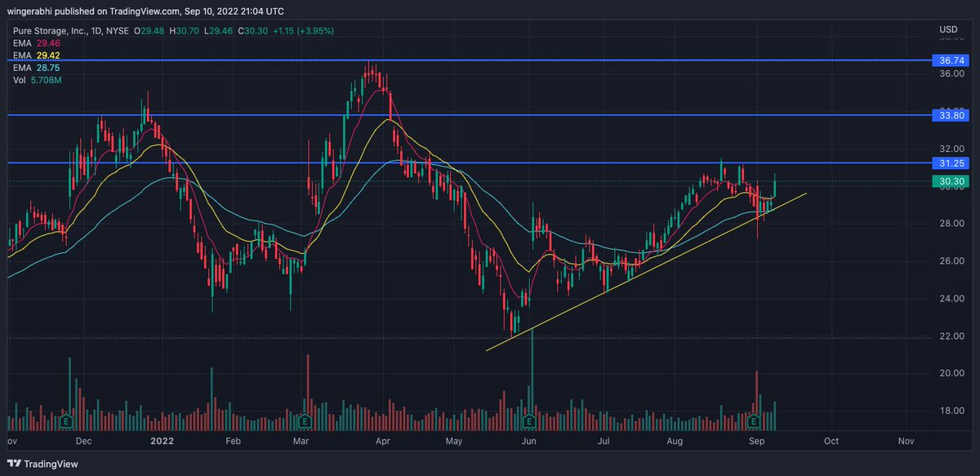The width and height of the screenshot is (980, 476).
Task: Select the Vol 5.708M legend
Action: pos(38,79)
